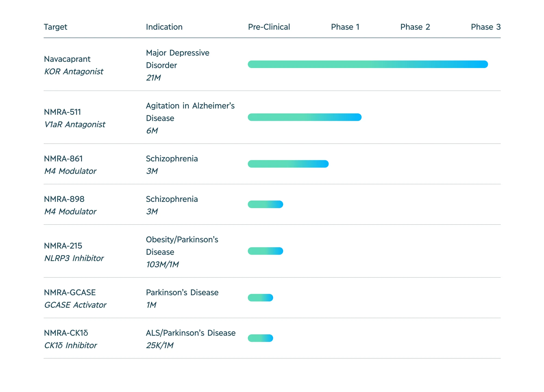Select the NMRA-511 target label

tap(62, 112)
